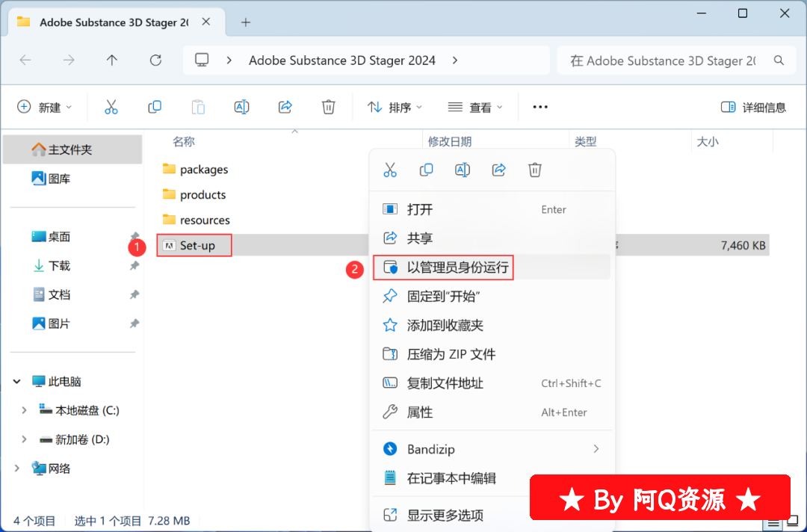Switch to details view icon in the status bar
The height and width of the screenshot is (532, 807).
773,524
